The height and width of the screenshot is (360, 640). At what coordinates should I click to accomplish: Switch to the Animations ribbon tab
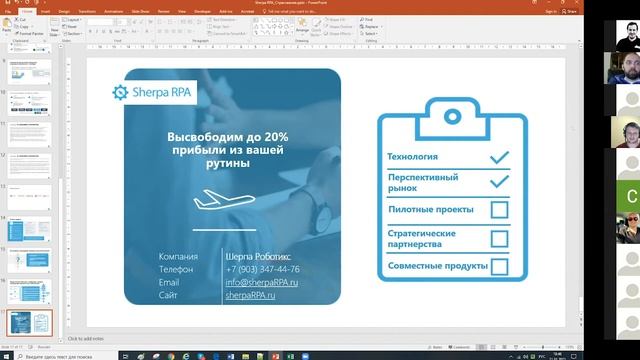point(113,11)
